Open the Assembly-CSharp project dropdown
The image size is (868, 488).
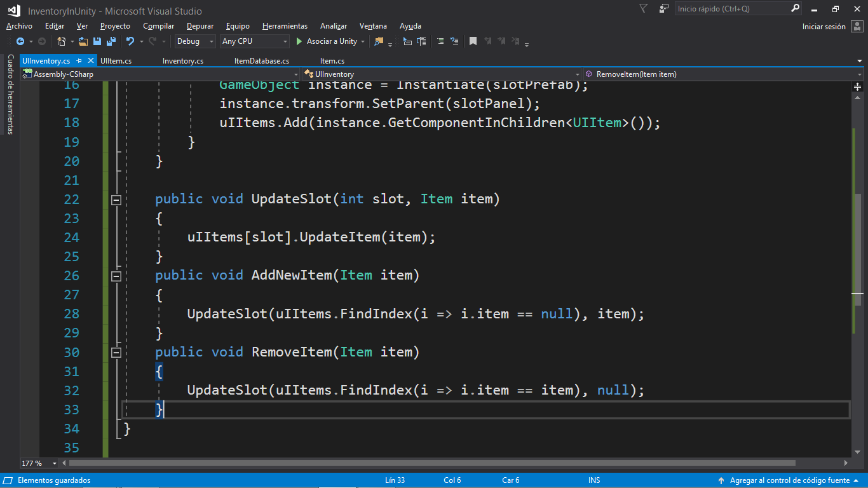pos(160,74)
